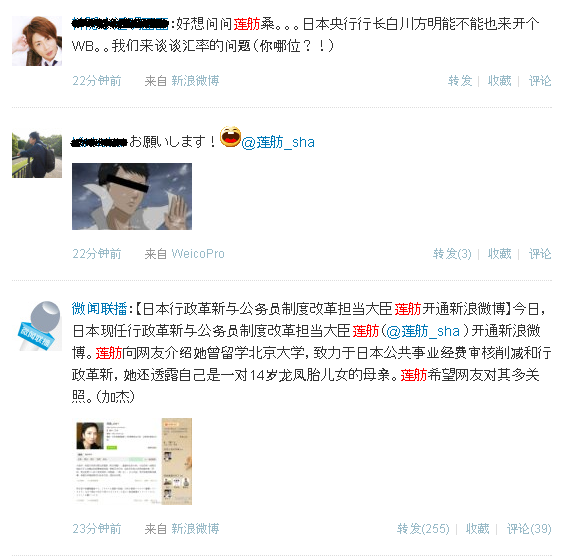The width and height of the screenshot is (570, 556).
Task: Click the WeicoPro source link
Action: pyautogui.click(x=198, y=254)
